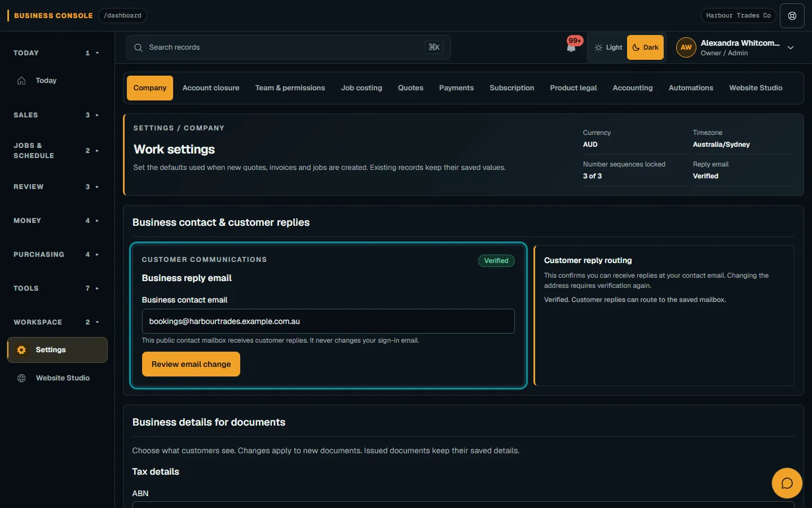Click the Business contact email field
Image resolution: width=812 pixels, height=508 pixels.
coord(328,321)
